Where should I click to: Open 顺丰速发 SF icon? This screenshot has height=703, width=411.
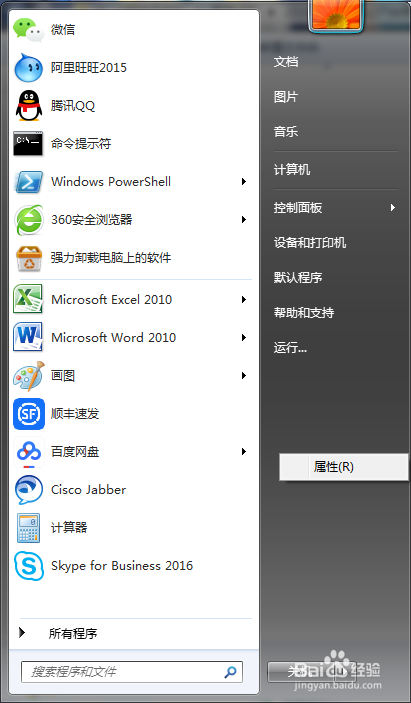[x=29, y=413]
